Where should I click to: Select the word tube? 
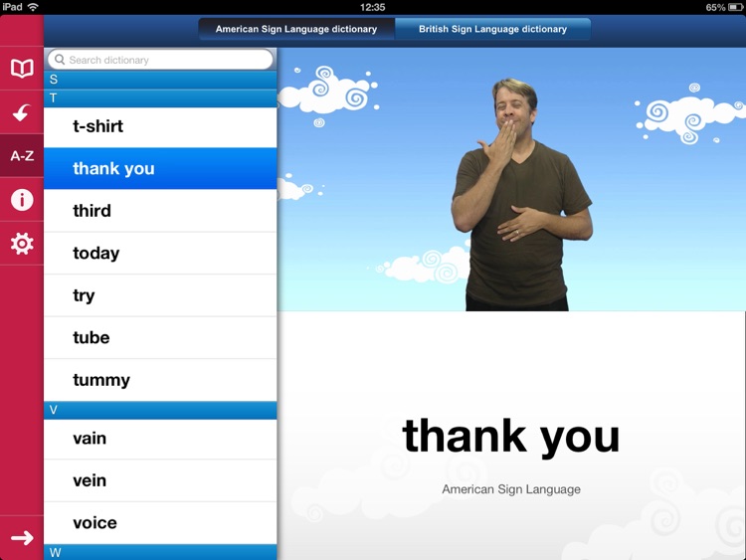click(x=160, y=338)
